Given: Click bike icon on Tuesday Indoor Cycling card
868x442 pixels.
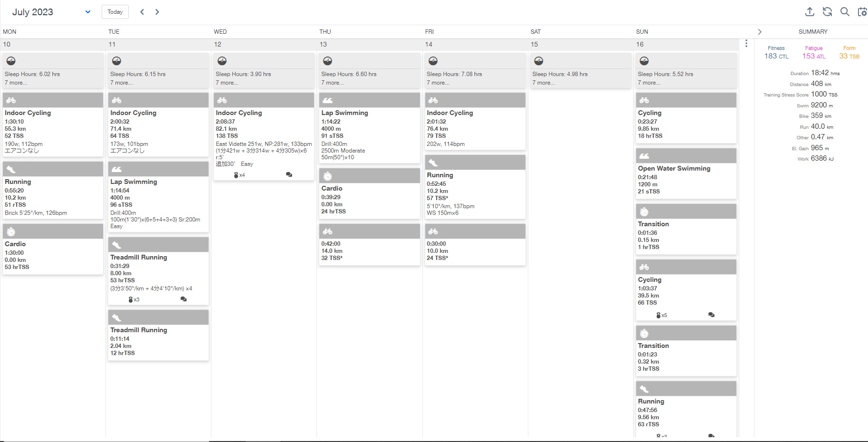Looking at the screenshot, I should pos(116,100).
